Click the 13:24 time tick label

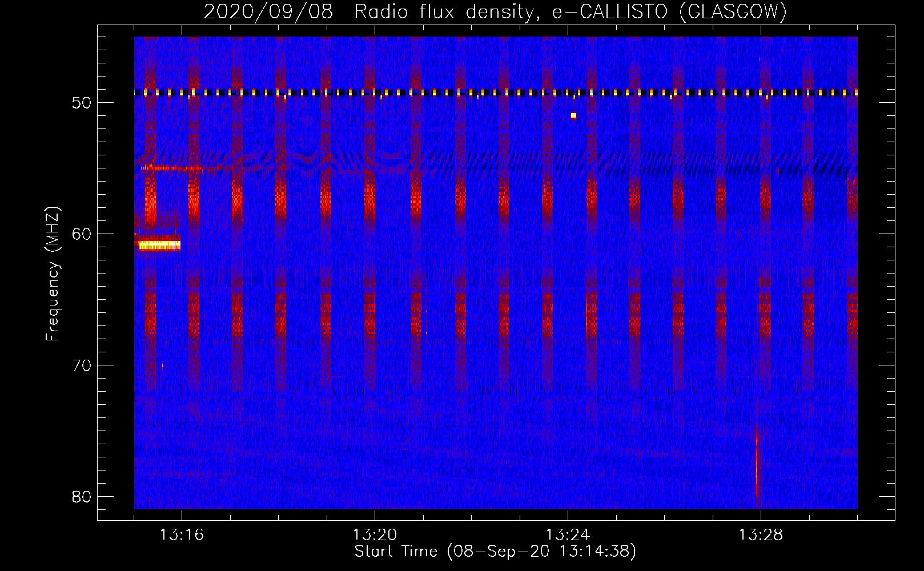click(568, 535)
